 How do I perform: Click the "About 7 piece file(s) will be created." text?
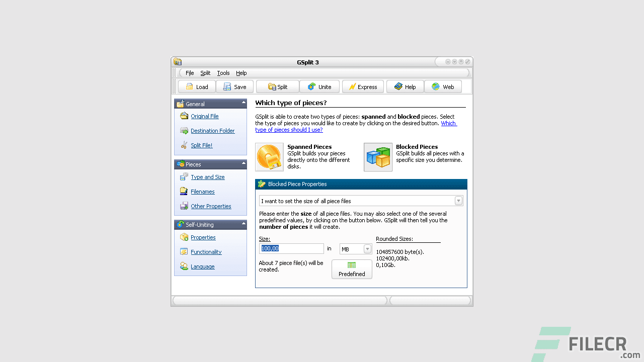(x=291, y=266)
